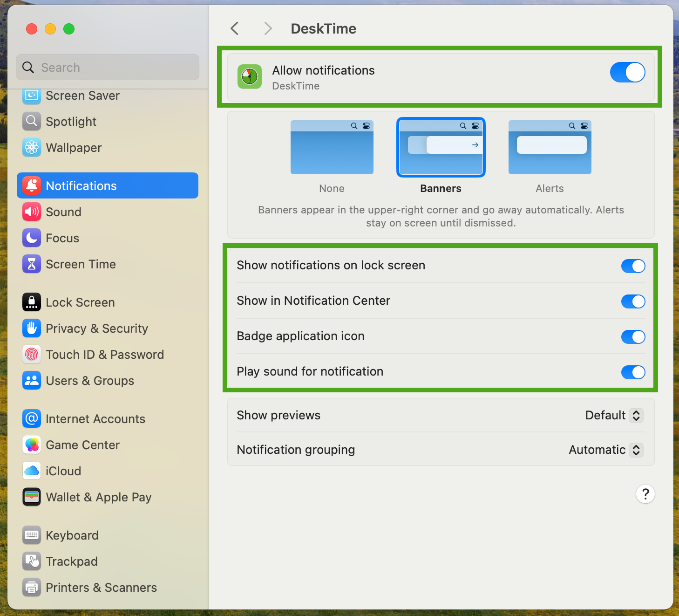The image size is (679, 616).
Task: Click the Focus moon icon
Action: pyautogui.click(x=31, y=238)
